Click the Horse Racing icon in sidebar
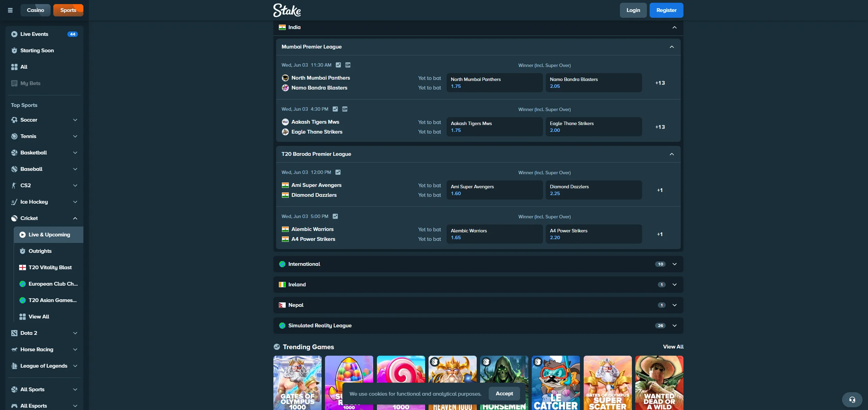This screenshot has width=868, height=410. [x=14, y=350]
